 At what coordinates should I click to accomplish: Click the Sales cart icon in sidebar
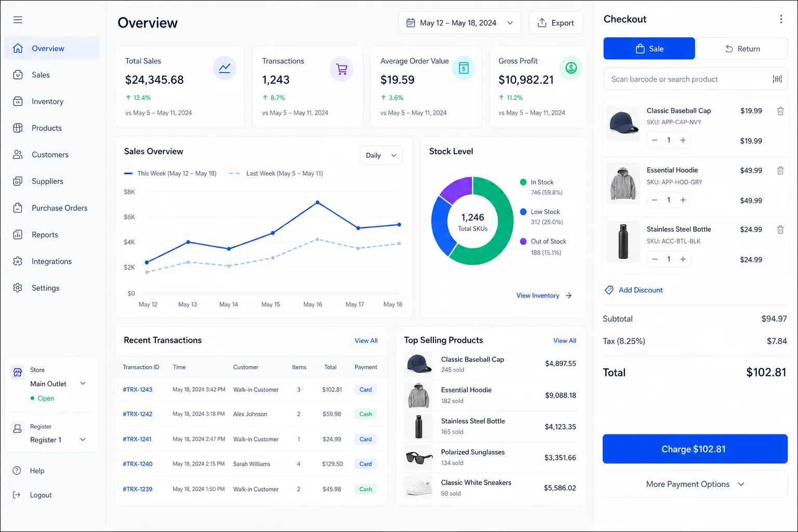(x=18, y=75)
